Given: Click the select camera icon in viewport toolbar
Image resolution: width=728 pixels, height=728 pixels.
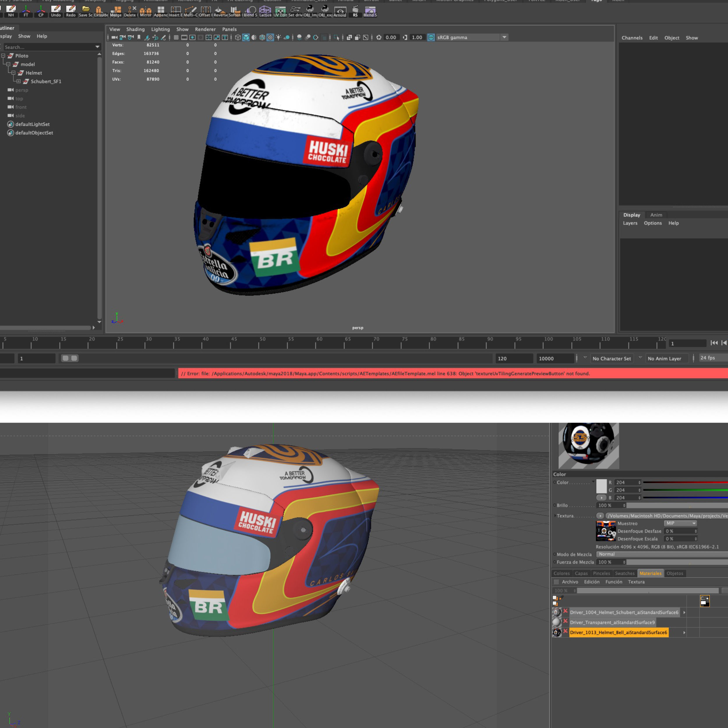Looking at the screenshot, I should (114, 37).
